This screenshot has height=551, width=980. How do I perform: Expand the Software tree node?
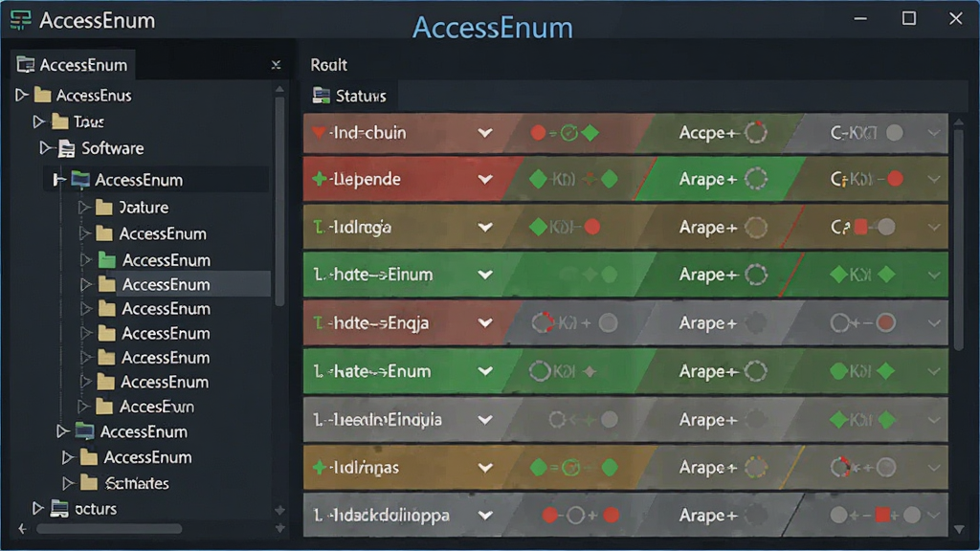(x=45, y=148)
